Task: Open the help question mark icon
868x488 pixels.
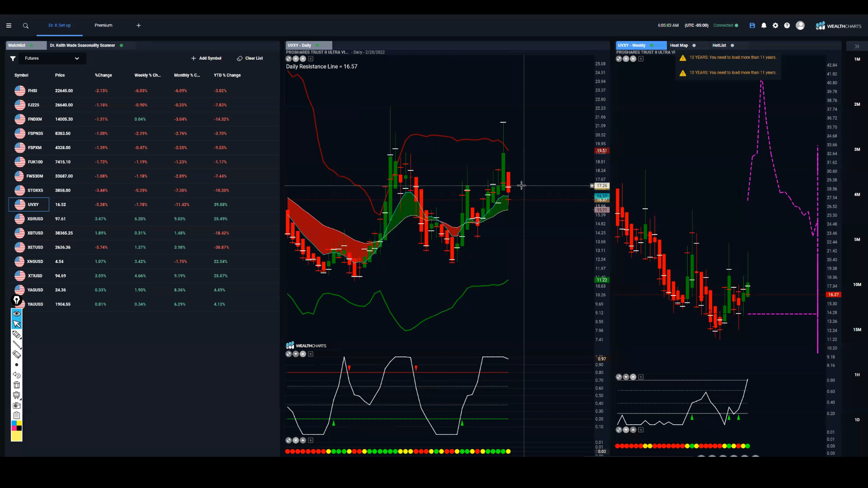Action: pyautogui.click(x=787, y=26)
